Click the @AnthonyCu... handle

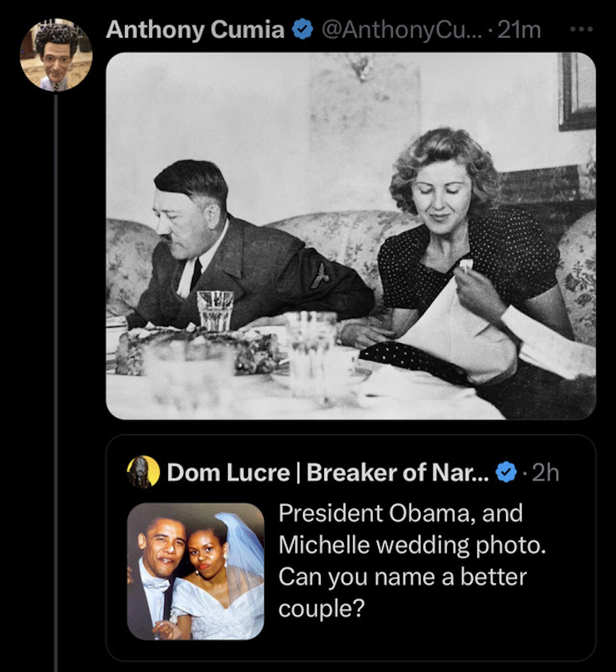[402, 30]
